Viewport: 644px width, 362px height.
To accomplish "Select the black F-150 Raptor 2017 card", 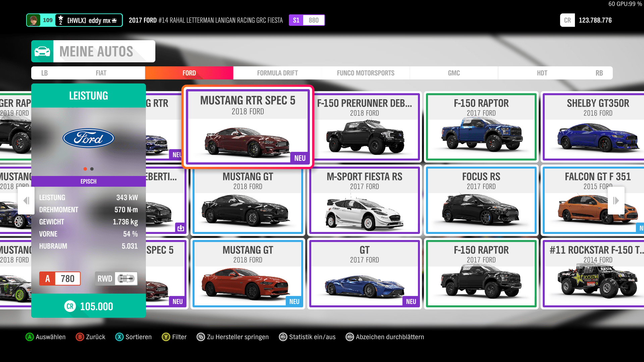I will (481, 274).
